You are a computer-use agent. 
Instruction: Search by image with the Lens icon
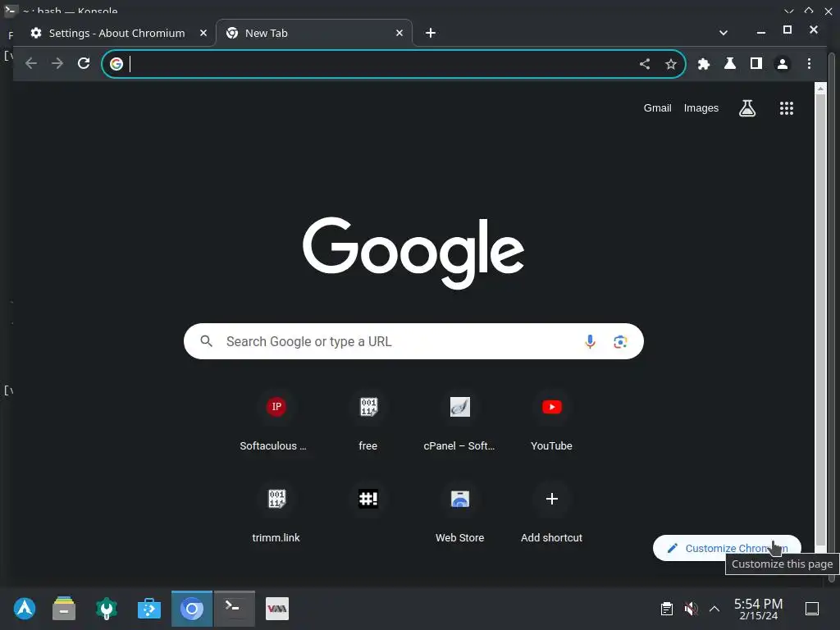[x=620, y=342]
